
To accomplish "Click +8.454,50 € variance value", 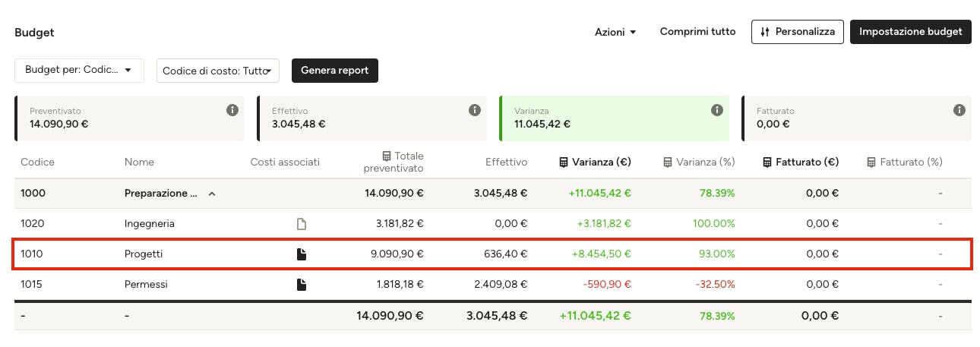I will pos(602,254).
